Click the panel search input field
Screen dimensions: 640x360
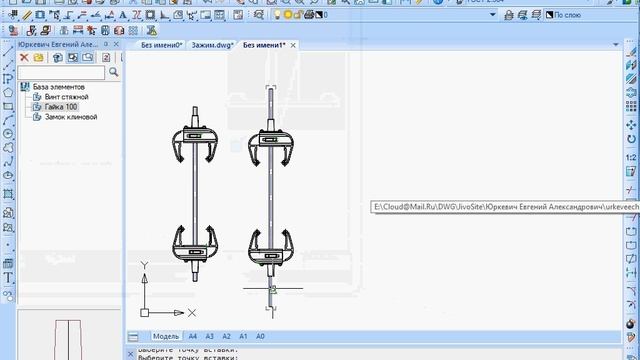61,73
